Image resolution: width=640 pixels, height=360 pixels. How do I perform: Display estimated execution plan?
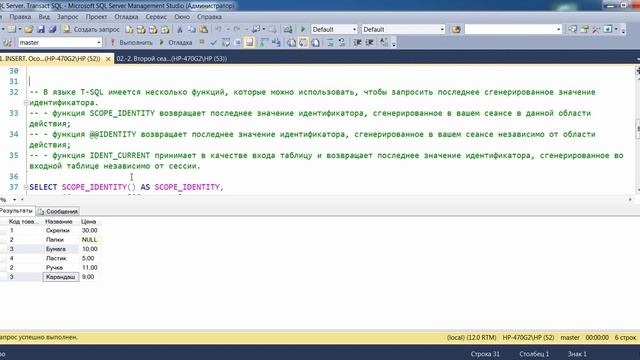point(226,42)
